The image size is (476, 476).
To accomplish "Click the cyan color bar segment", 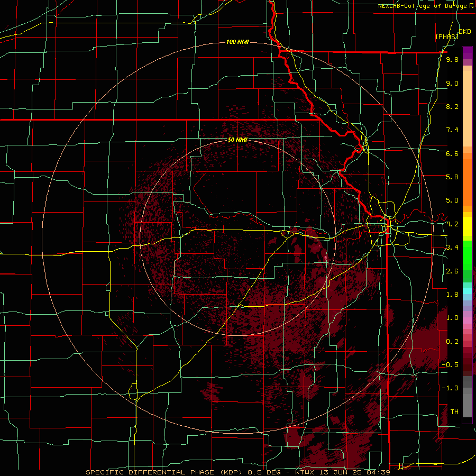I will [467, 291].
